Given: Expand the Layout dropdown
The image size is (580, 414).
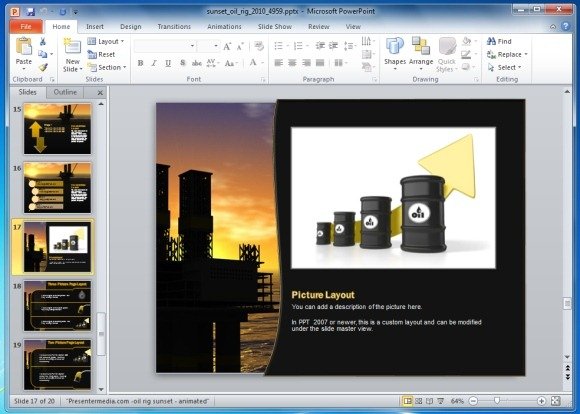Looking at the screenshot, I should [x=106, y=41].
